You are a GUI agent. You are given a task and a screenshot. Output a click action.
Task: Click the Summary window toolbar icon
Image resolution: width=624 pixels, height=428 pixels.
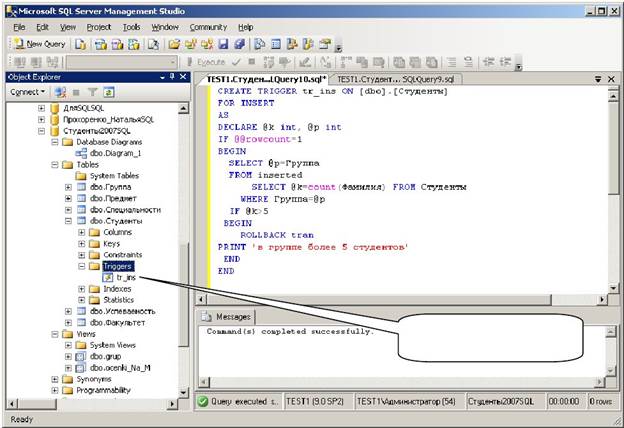[276, 44]
